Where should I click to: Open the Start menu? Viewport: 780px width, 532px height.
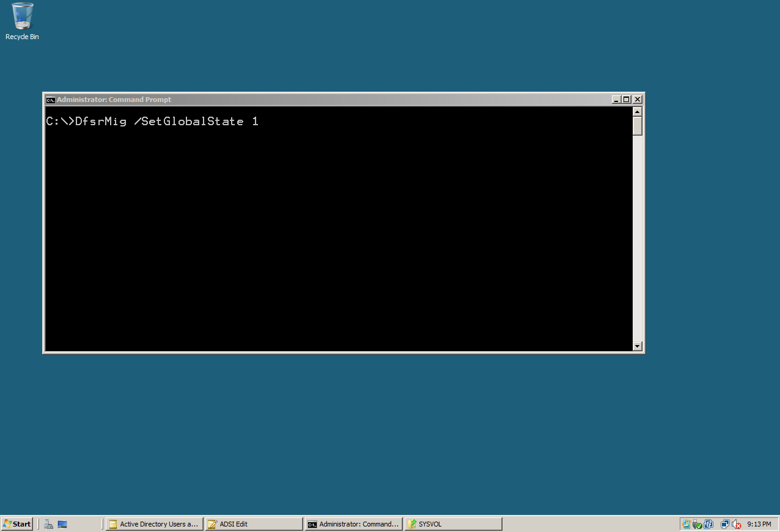coord(17,524)
